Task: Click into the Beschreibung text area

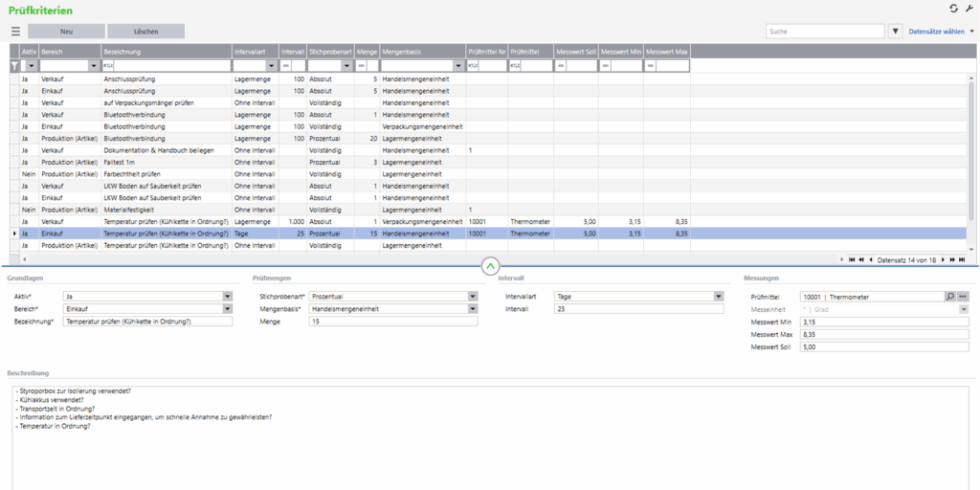Action: (491, 437)
